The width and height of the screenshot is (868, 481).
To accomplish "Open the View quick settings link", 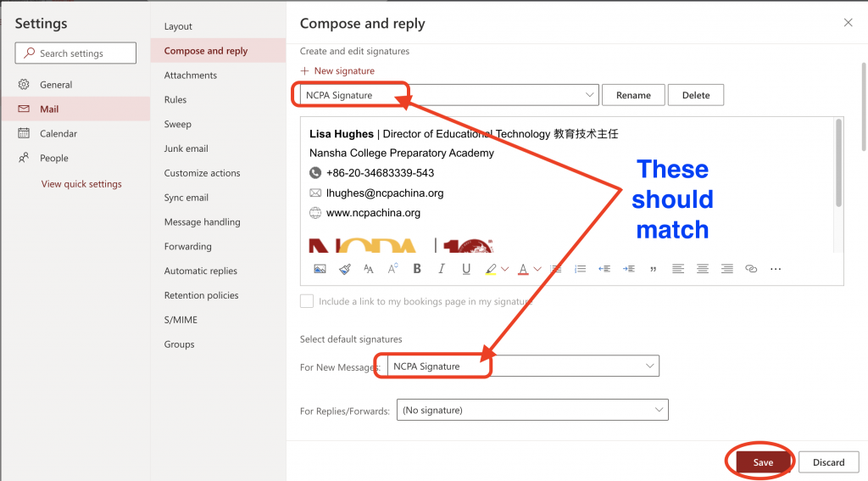I will point(81,184).
